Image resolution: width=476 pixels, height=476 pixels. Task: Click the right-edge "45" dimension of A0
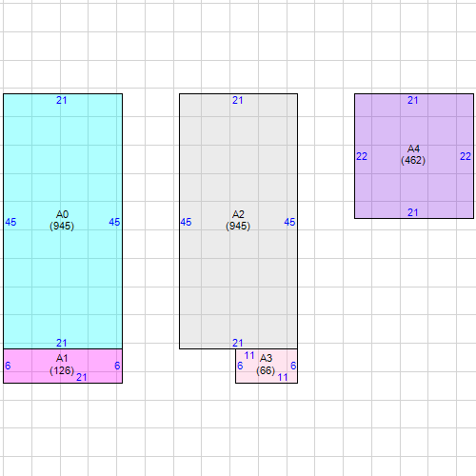point(114,222)
